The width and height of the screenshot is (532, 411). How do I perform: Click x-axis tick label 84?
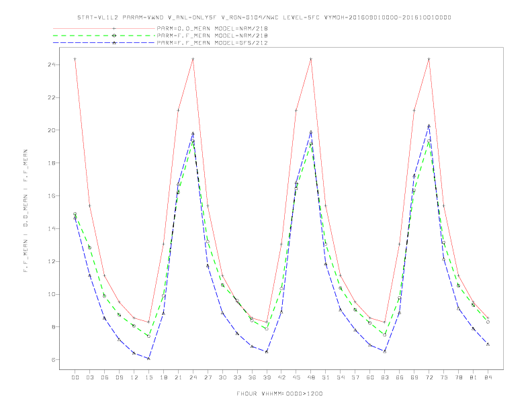click(x=488, y=377)
